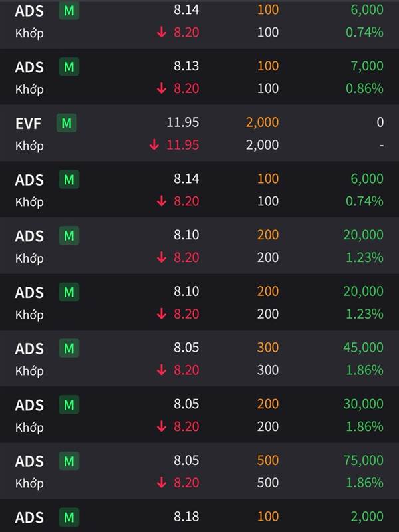Open the EVF stock symbol
Viewport: 399px width, 532px height.
tap(27, 123)
